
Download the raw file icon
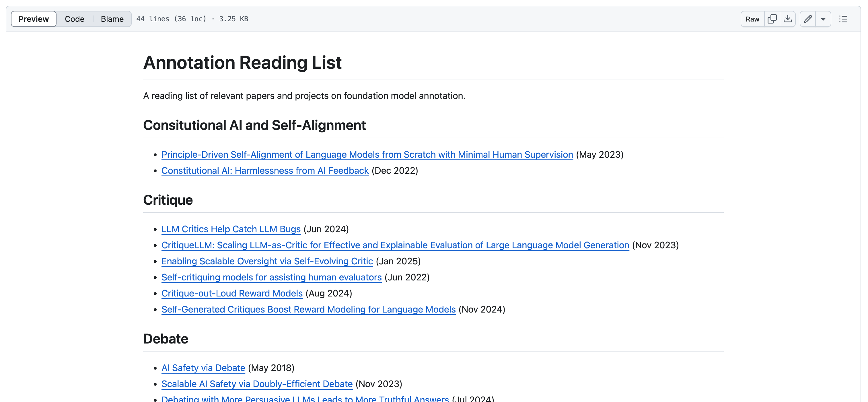787,19
